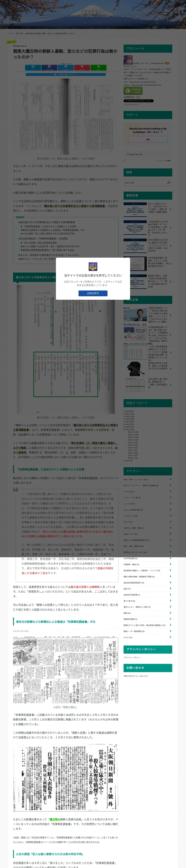Image resolution: width=186 pixels, height=868 pixels.
Task: Click the ad-block notice crest icon
Action: pos(93,266)
